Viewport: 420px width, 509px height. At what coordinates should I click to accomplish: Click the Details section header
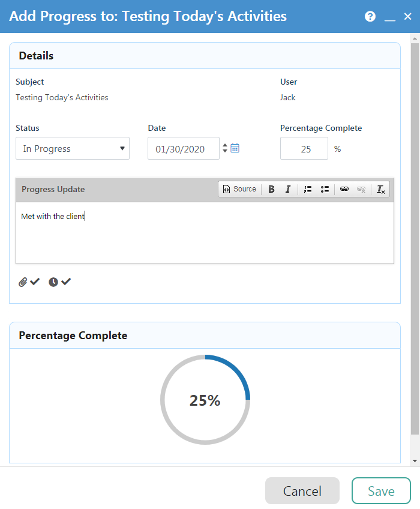point(205,55)
